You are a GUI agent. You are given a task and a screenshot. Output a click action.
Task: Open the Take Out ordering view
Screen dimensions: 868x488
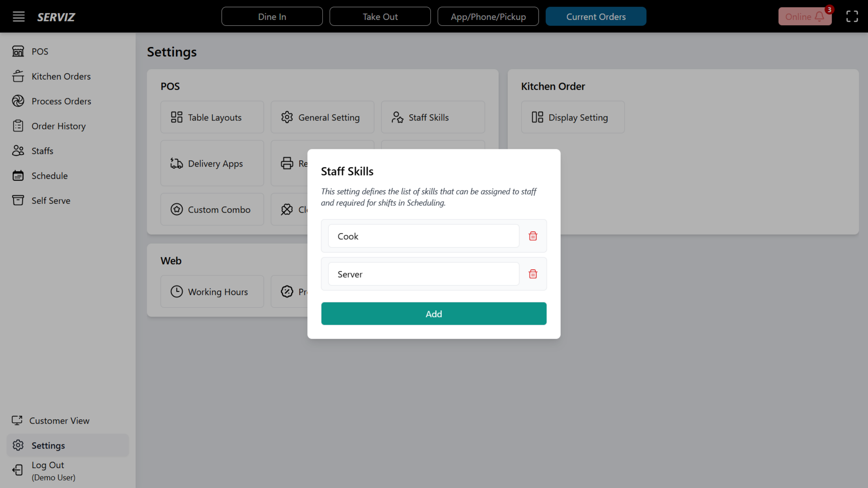380,16
